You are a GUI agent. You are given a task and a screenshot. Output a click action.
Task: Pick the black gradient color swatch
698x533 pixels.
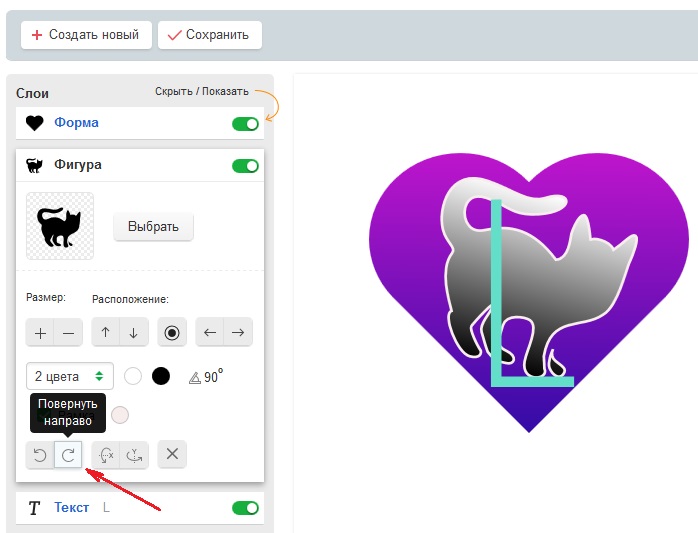click(x=161, y=376)
